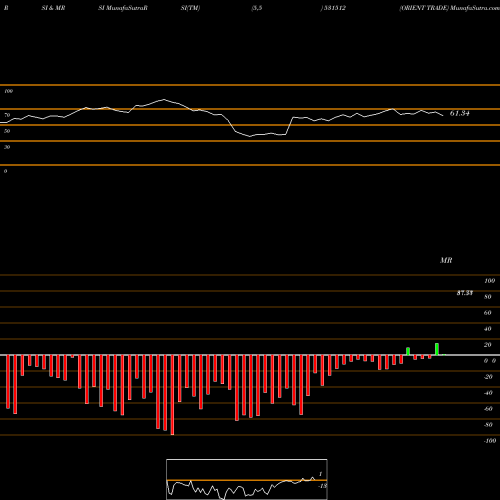This screenshot has height=500, width=500.
Task: Click the '40' label on MR axis
Action: [488, 329]
